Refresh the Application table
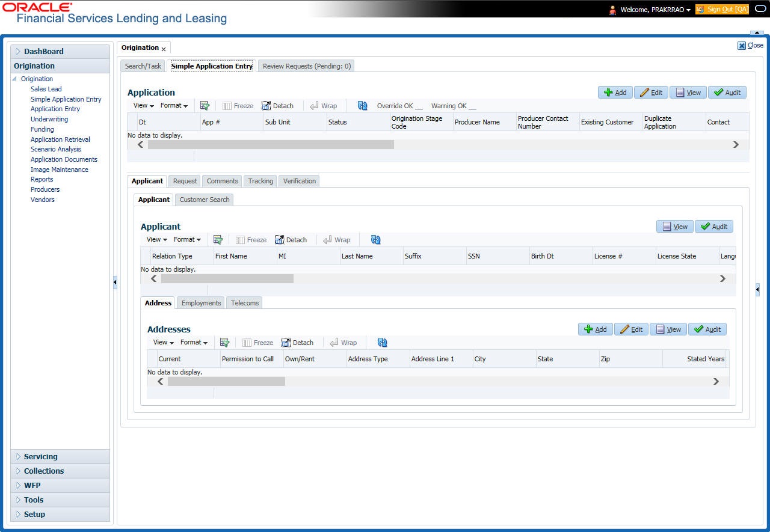Image resolution: width=770 pixels, height=532 pixels. tap(362, 106)
